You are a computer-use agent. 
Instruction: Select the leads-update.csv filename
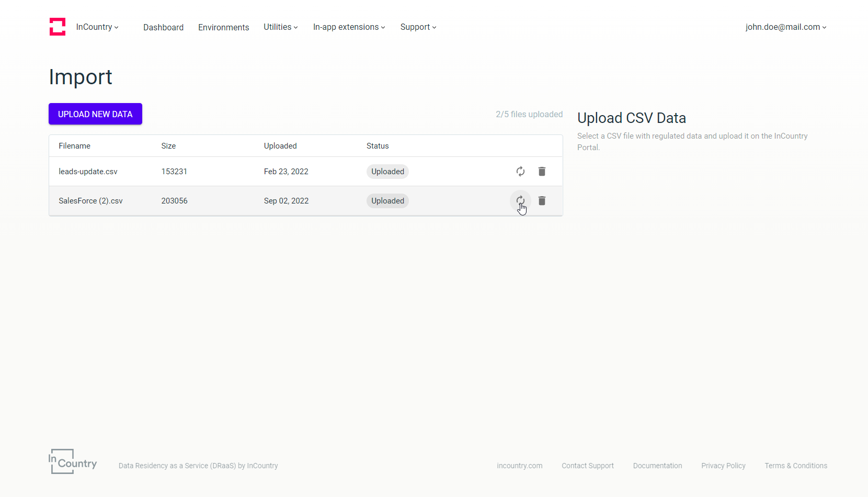coord(88,172)
